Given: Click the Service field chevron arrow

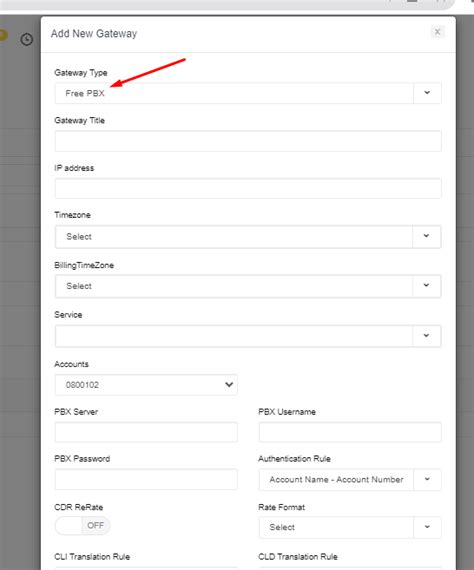Looking at the screenshot, I should (426, 335).
